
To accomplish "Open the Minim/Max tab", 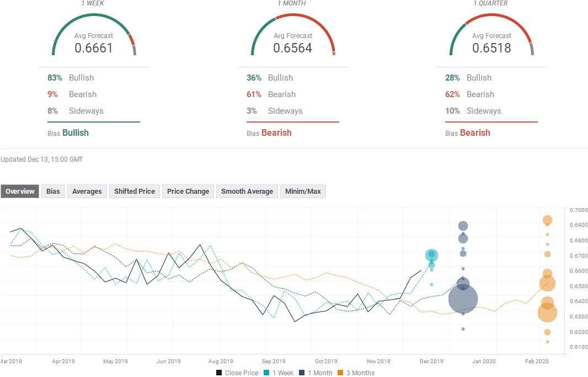I will tap(303, 192).
